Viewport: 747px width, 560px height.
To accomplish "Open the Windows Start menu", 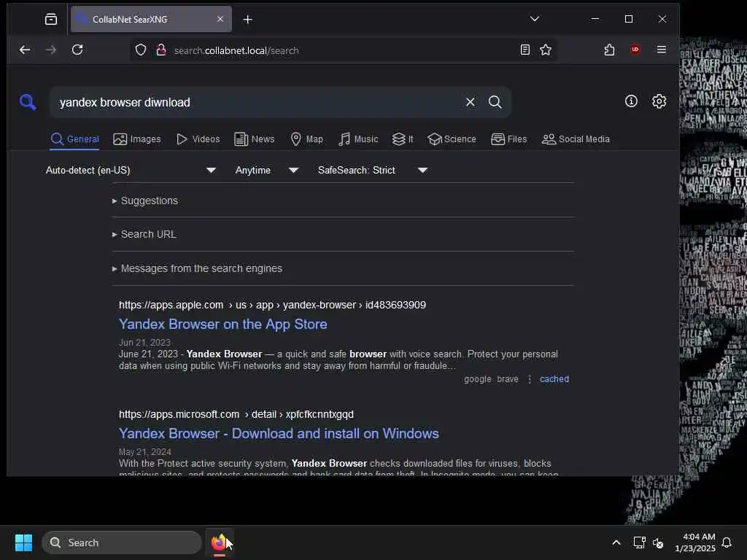I will (23, 542).
